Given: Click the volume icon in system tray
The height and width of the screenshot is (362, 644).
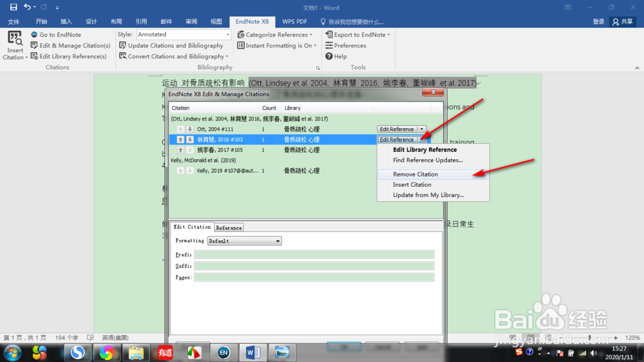Looking at the screenshot, I should coord(594,353).
